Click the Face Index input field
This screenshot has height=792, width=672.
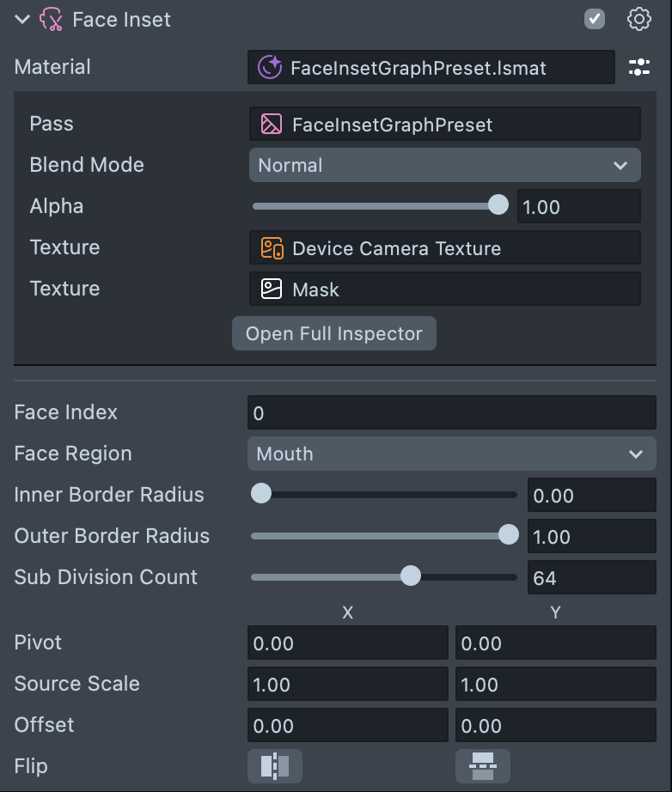point(451,413)
